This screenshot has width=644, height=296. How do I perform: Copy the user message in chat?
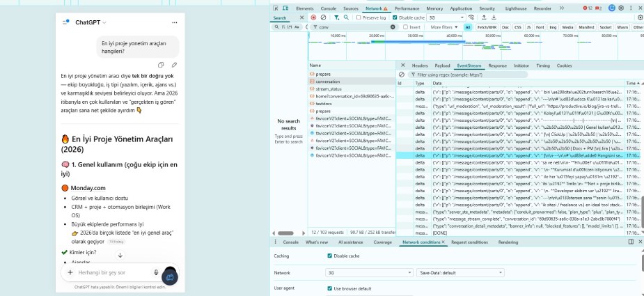[x=162, y=65]
